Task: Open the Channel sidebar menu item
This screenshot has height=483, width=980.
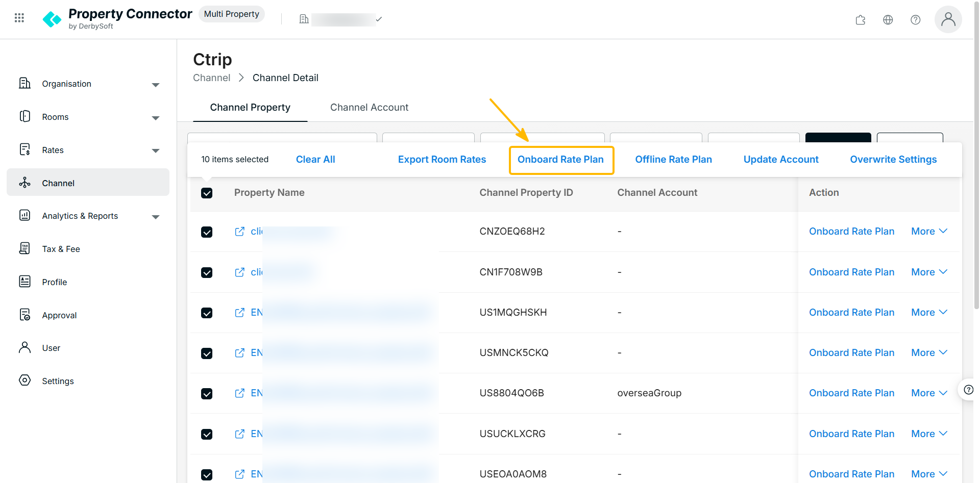Action: tap(88, 183)
